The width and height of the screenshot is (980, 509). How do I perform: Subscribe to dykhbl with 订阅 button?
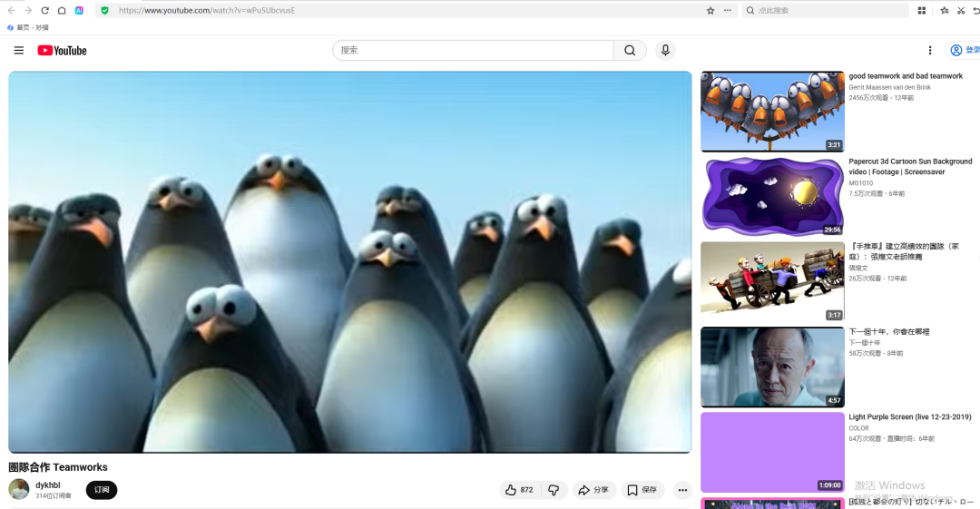[102, 490]
